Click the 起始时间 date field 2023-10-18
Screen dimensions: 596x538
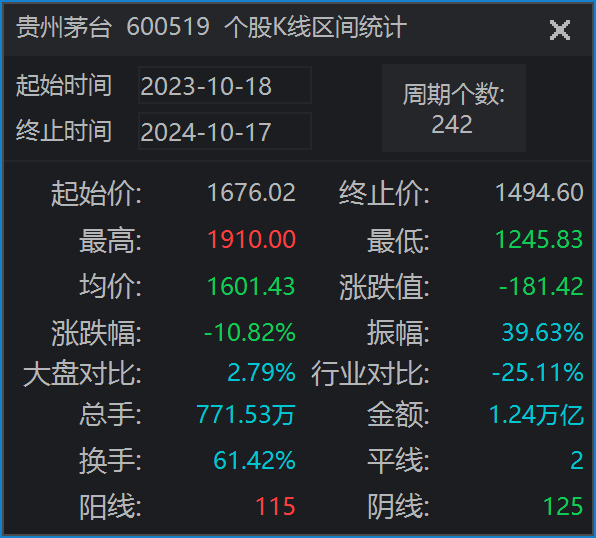(x=225, y=85)
